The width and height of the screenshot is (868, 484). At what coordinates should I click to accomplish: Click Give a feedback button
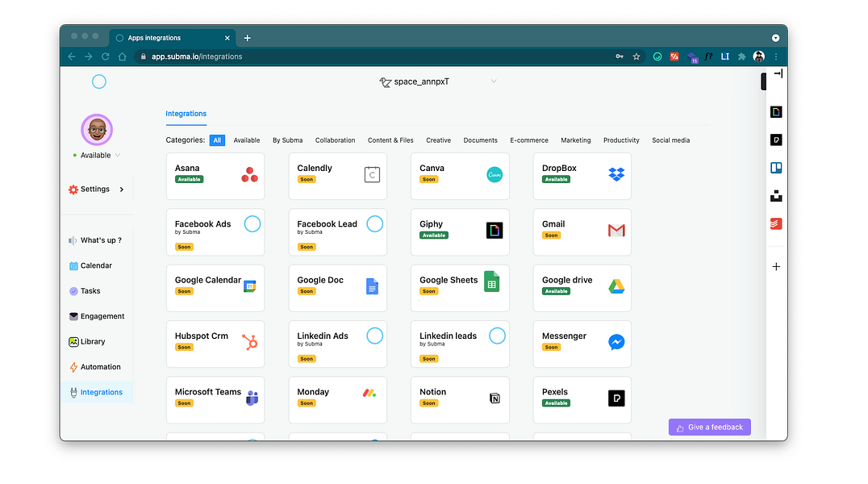tap(710, 427)
